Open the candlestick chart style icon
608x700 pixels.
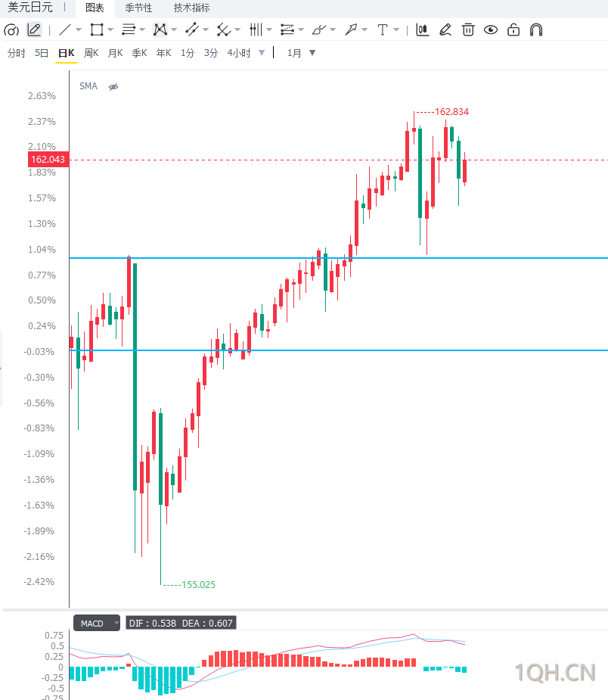click(x=422, y=30)
